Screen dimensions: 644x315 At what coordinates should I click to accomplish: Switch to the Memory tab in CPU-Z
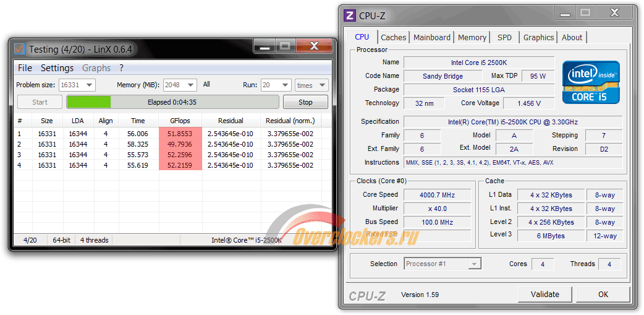(x=472, y=37)
